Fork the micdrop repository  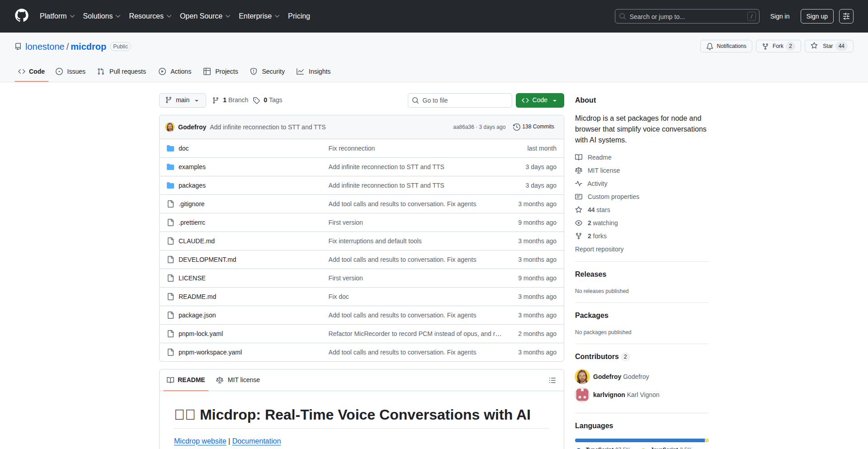[778, 46]
